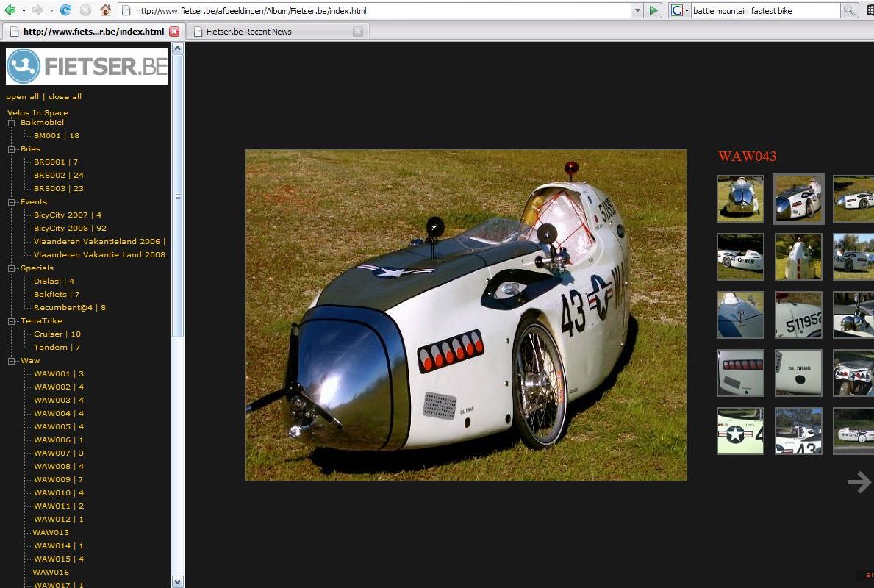Click sidebar scrollbar down arrow
The height and width of the screenshot is (588, 874).
[x=178, y=582]
